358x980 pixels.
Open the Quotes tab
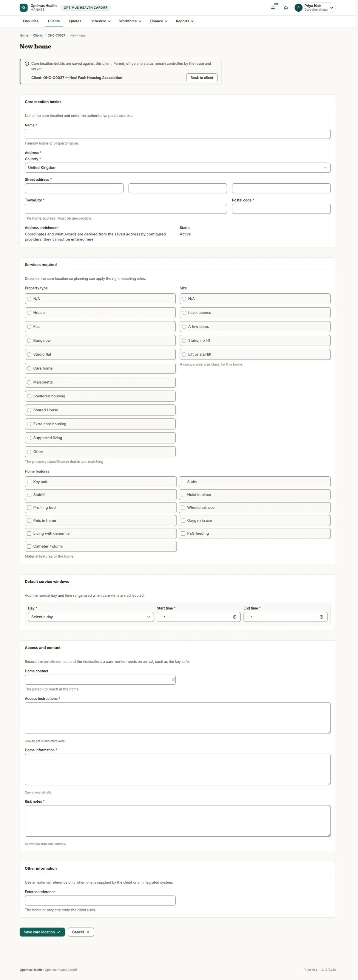pyautogui.click(x=75, y=21)
